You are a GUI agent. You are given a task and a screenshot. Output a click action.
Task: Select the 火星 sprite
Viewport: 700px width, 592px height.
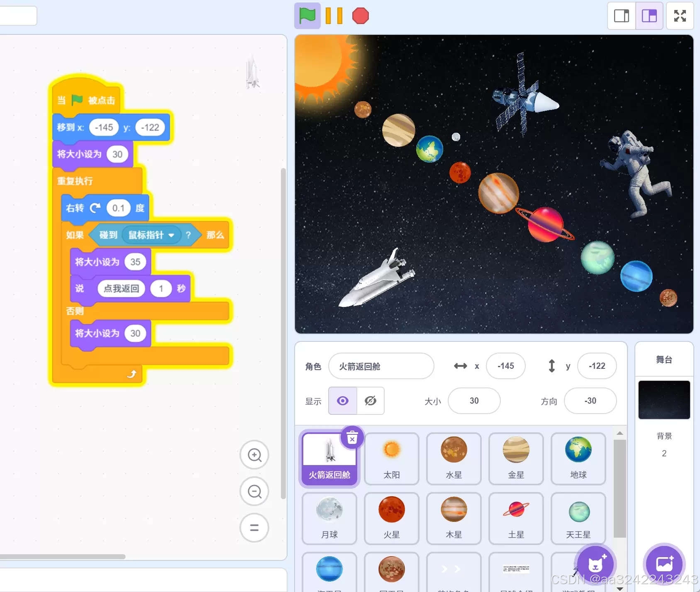click(392, 518)
